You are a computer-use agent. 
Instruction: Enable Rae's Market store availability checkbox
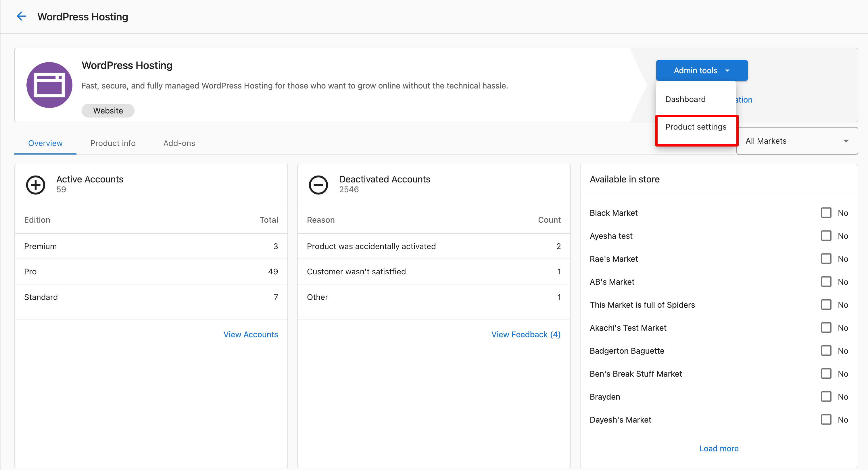[x=826, y=259]
